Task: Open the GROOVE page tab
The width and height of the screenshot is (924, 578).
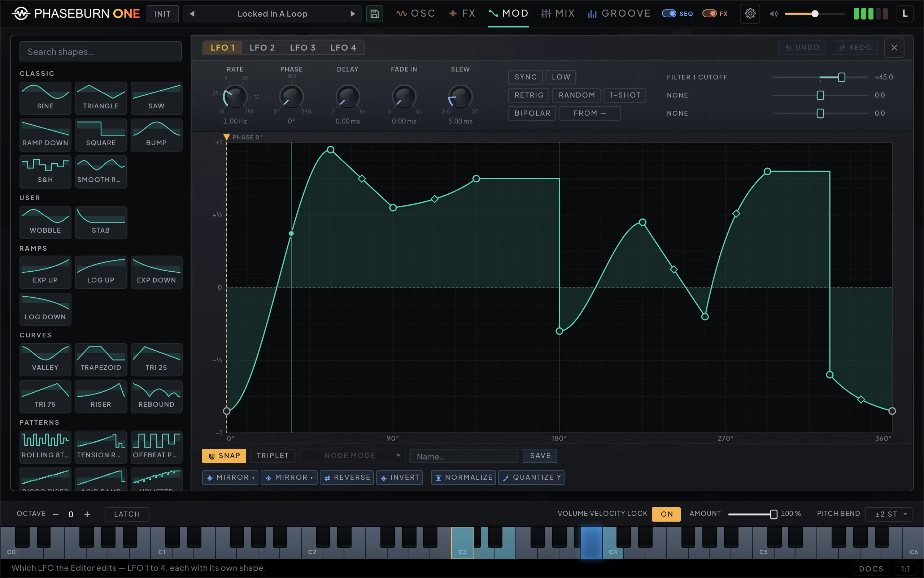Action: (619, 14)
